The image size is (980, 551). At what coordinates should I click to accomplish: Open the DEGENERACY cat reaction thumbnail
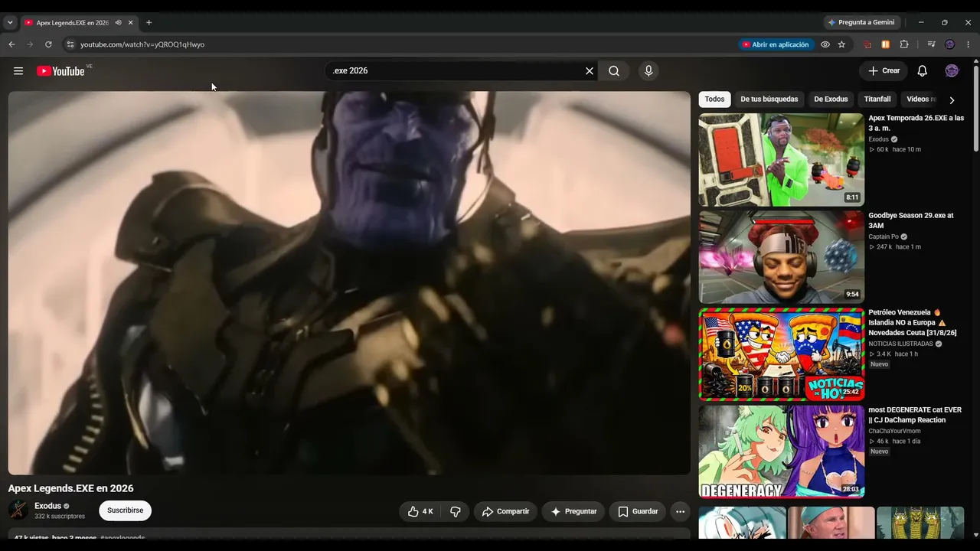(781, 452)
